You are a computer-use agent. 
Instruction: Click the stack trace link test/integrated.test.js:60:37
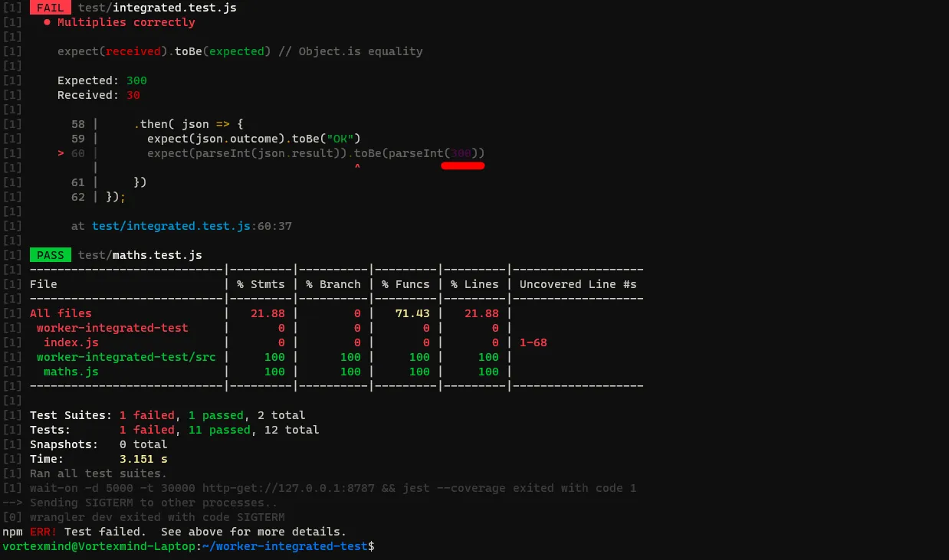point(192,226)
